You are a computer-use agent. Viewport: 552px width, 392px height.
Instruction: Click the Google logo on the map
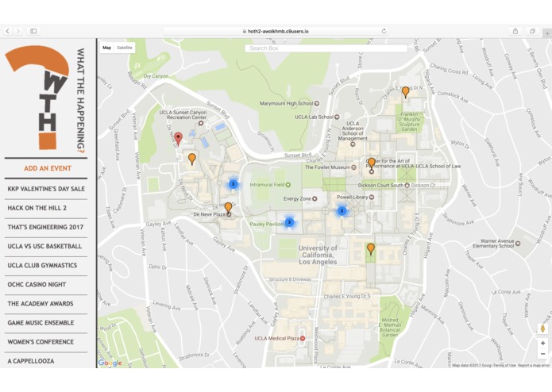pos(110,363)
